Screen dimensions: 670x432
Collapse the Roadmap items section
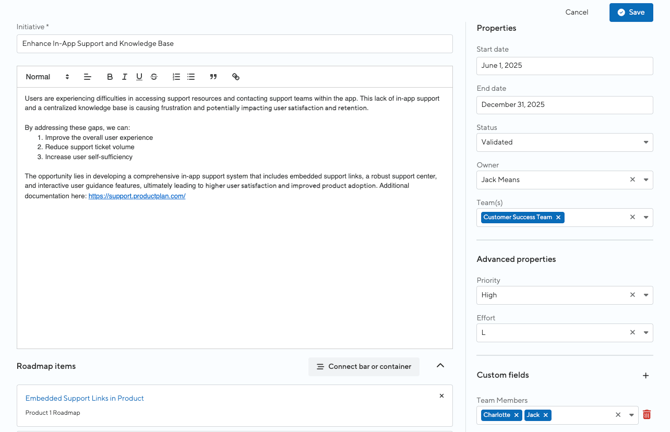click(440, 366)
